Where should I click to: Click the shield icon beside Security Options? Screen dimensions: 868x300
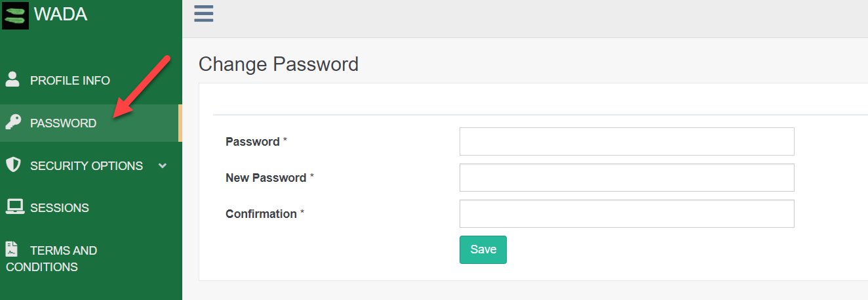click(13, 165)
